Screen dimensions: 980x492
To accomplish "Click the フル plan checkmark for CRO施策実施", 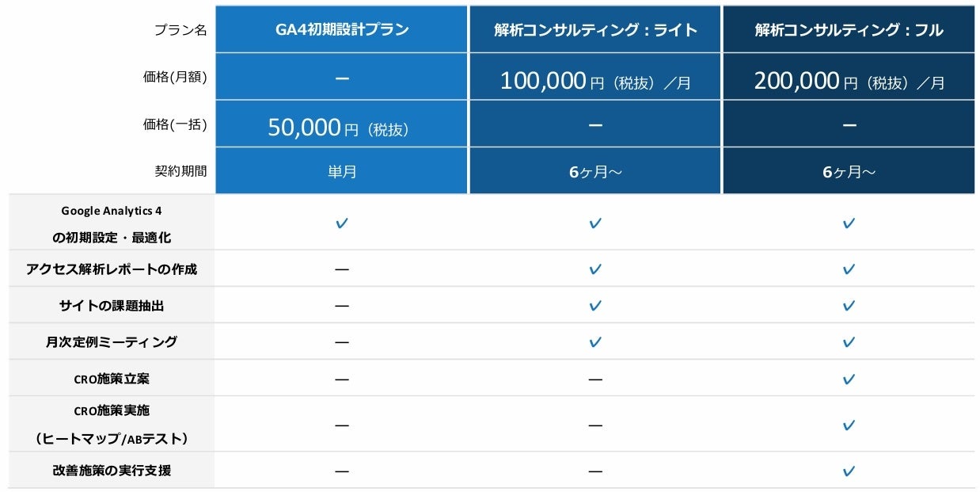I will (x=849, y=425).
